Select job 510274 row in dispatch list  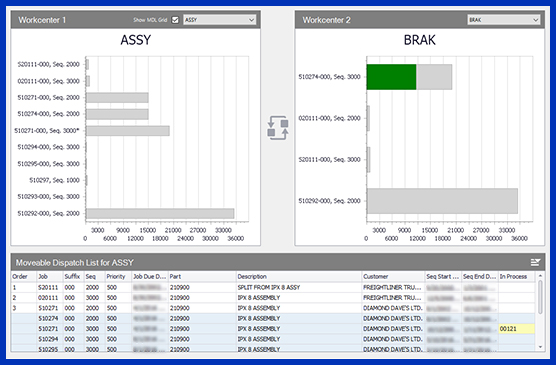tap(273, 318)
